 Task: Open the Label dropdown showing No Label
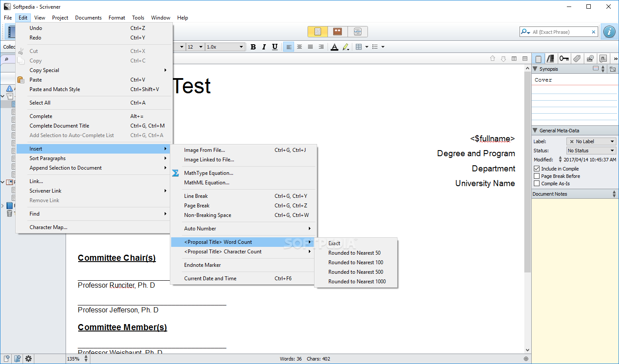(591, 141)
